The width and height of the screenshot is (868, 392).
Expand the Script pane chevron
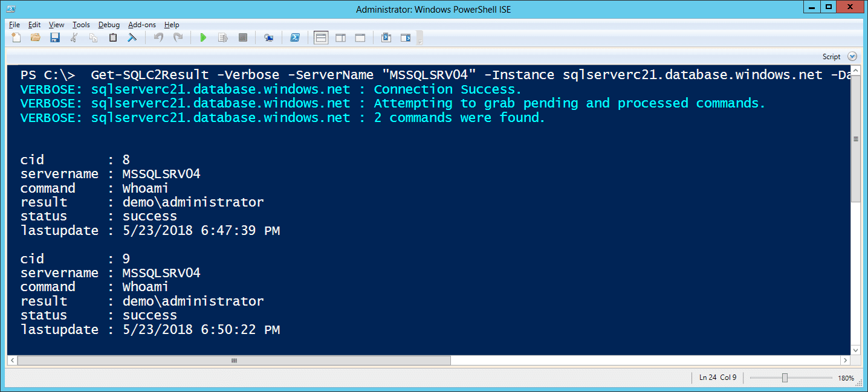click(852, 56)
